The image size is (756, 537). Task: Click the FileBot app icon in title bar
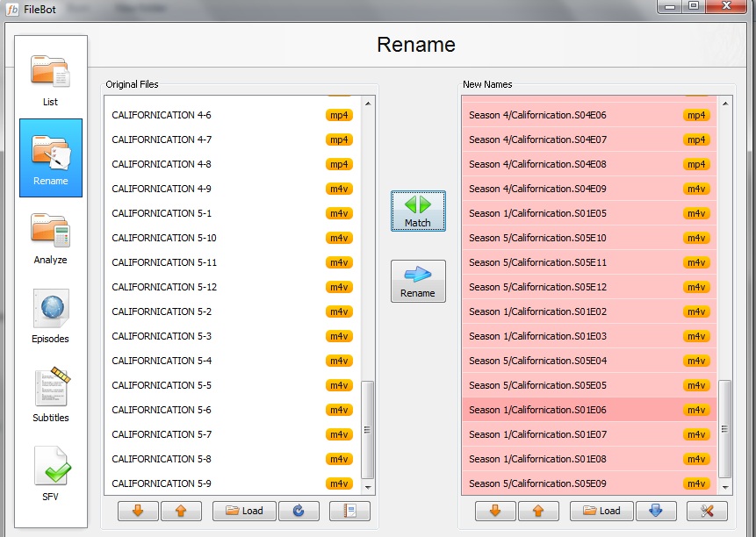coord(12,9)
